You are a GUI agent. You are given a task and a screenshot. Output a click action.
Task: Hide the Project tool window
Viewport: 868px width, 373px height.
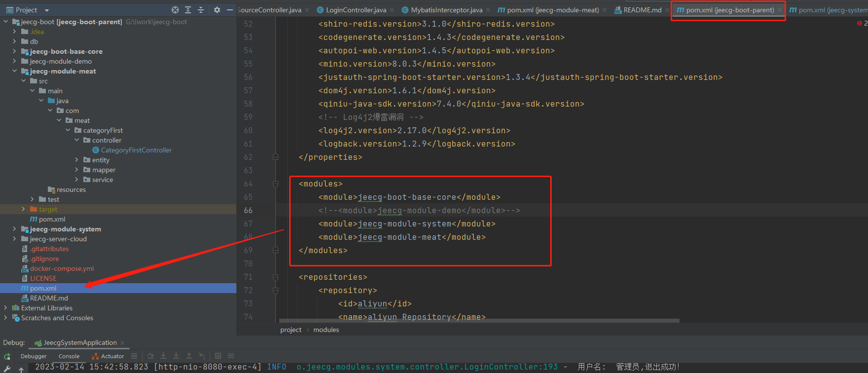(230, 10)
